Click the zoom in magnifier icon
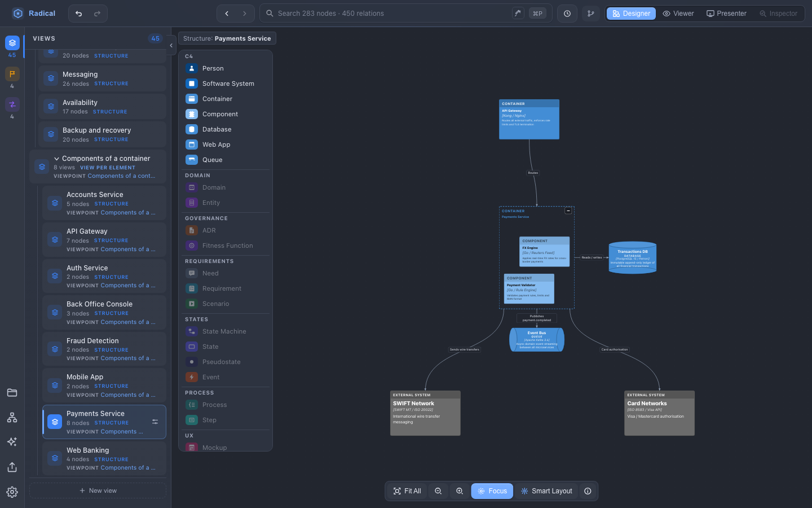The image size is (812, 508). (x=460, y=491)
